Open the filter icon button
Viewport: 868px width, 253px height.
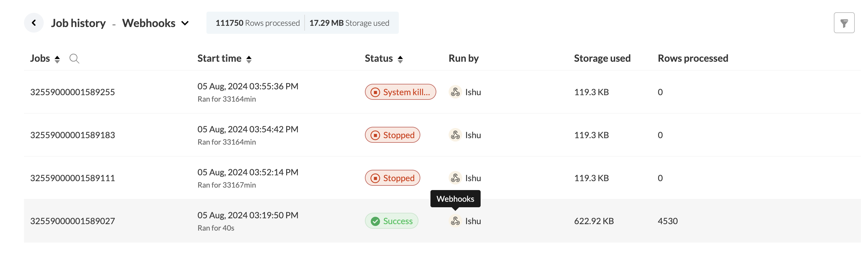[x=844, y=23]
